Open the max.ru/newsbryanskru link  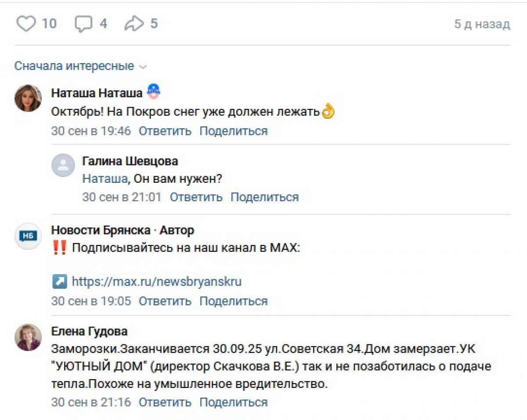tap(156, 281)
